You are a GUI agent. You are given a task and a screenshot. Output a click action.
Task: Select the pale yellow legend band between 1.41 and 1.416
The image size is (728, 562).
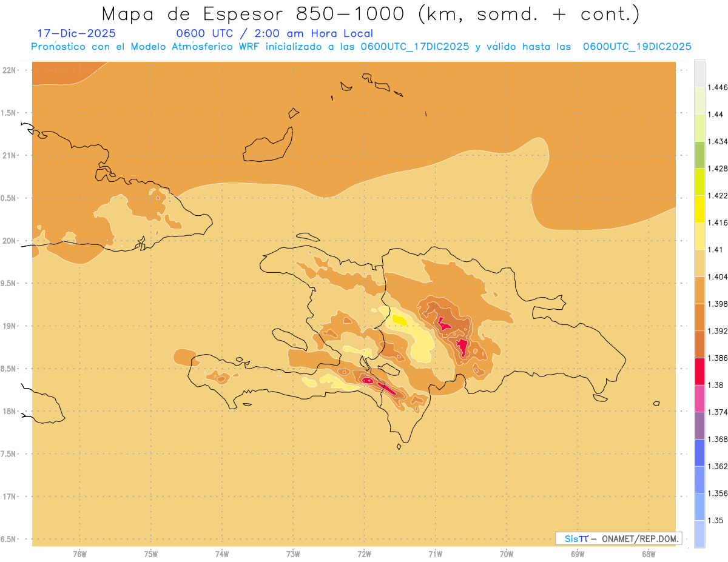(699, 236)
